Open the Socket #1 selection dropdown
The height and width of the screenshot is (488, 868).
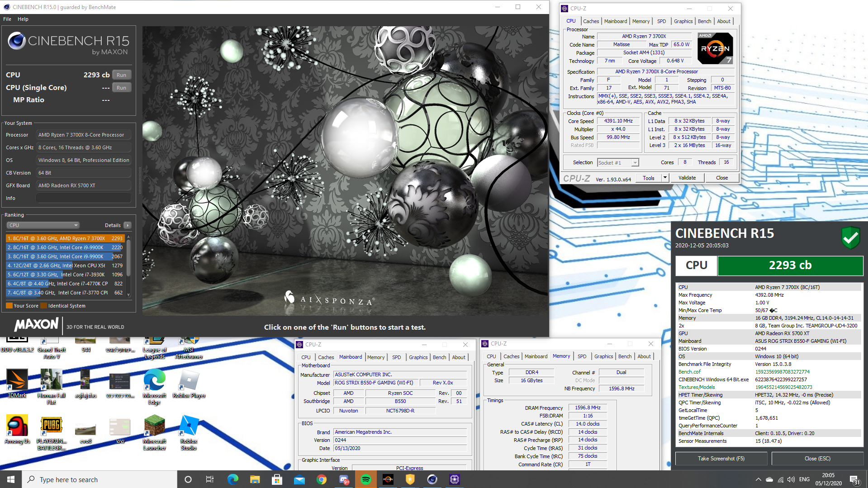(x=618, y=163)
